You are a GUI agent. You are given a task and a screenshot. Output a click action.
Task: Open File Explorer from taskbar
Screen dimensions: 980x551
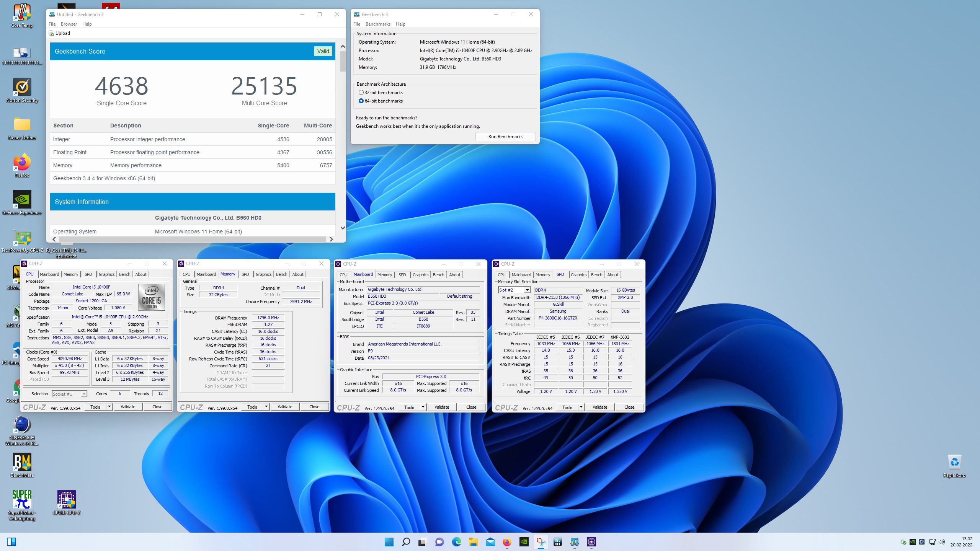473,542
